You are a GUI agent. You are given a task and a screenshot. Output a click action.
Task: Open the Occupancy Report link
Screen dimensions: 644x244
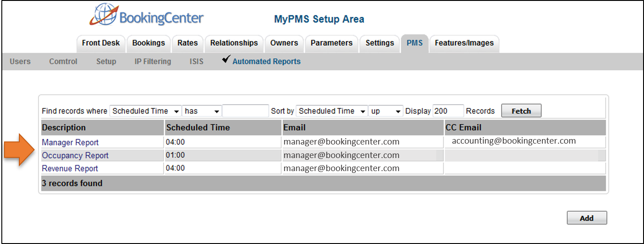[75, 155]
